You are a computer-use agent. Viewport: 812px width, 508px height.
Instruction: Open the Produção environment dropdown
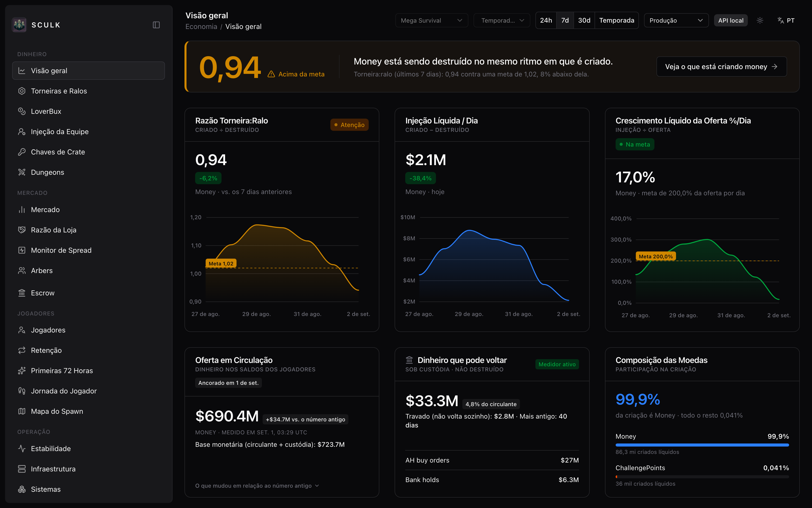click(x=676, y=21)
